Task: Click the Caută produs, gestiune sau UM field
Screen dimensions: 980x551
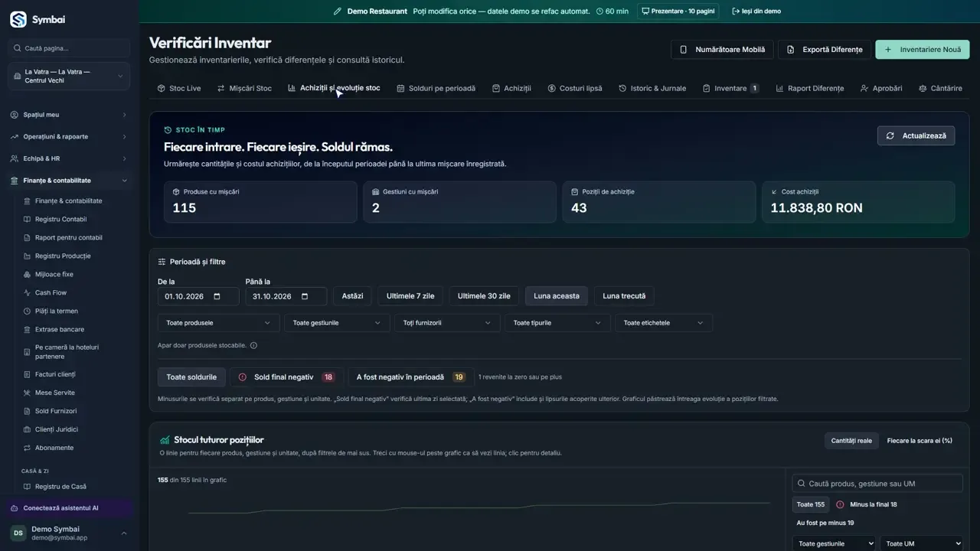Action: click(x=877, y=484)
